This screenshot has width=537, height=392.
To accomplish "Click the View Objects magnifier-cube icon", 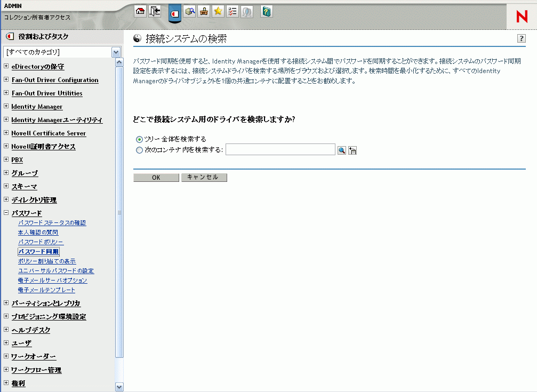I will click(x=190, y=11).
